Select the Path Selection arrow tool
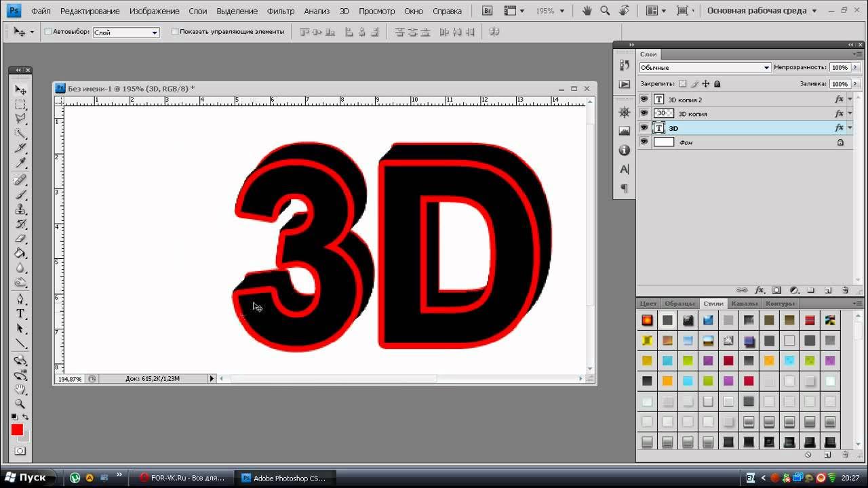Viewport: 868px width, 488px height. point(20,329)
